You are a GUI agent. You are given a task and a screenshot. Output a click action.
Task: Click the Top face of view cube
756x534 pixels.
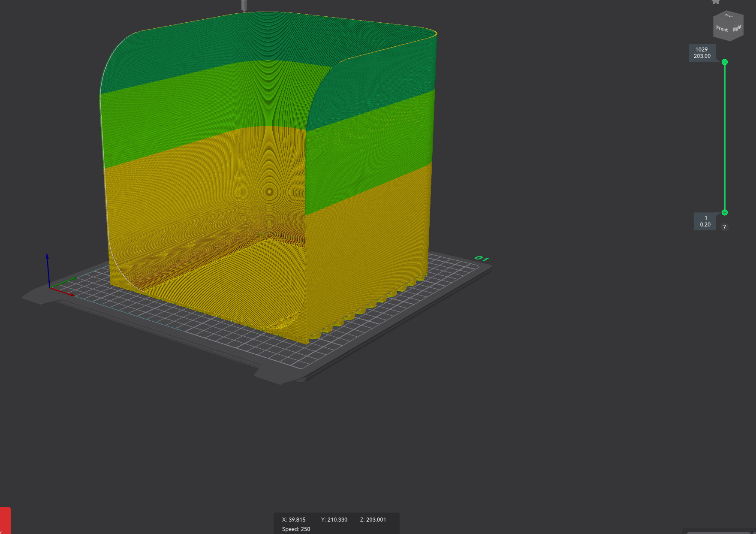[x=729, y=16]
